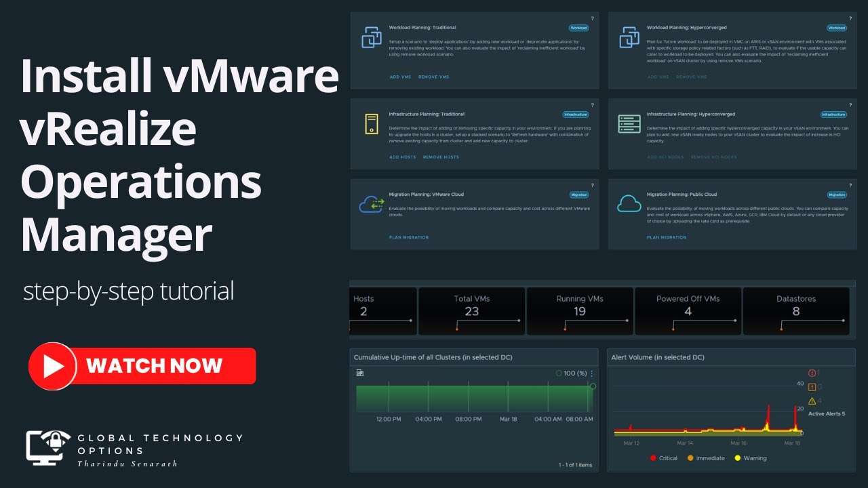Image resolution: width=868 pixels, height=488 pixels.
Task: Select the Powered Off VMs tile
Action: click(x=688, y=311)
